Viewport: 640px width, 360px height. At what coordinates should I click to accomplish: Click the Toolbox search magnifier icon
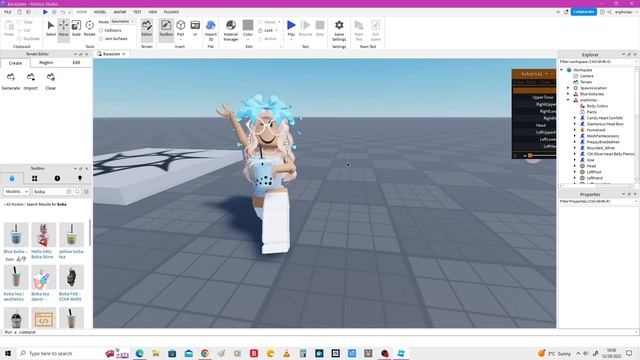coord(77,191)
